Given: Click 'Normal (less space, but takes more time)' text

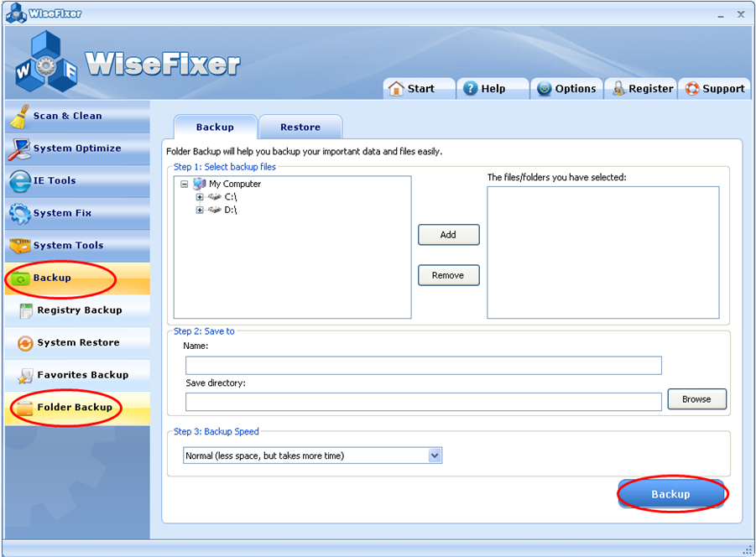Looking at the screenshot, I should pyautogui.click(x=264, y=455).
